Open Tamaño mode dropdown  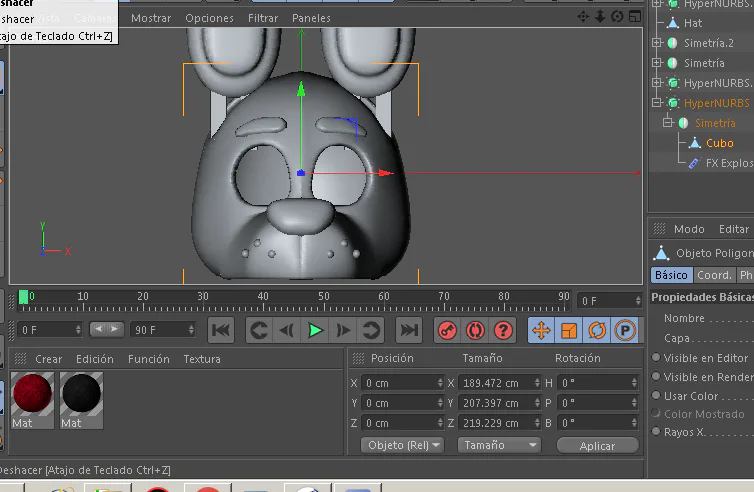(x=499, y=445)
